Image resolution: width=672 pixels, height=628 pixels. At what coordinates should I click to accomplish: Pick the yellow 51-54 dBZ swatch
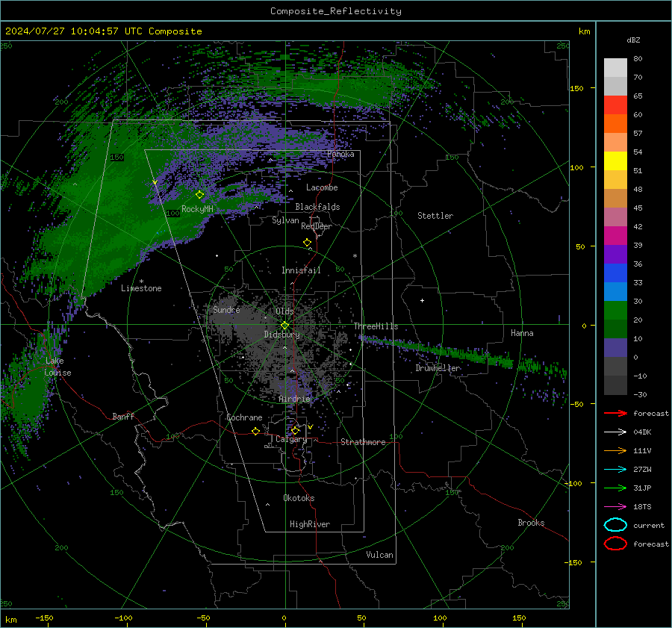click(x=615, y=161)
